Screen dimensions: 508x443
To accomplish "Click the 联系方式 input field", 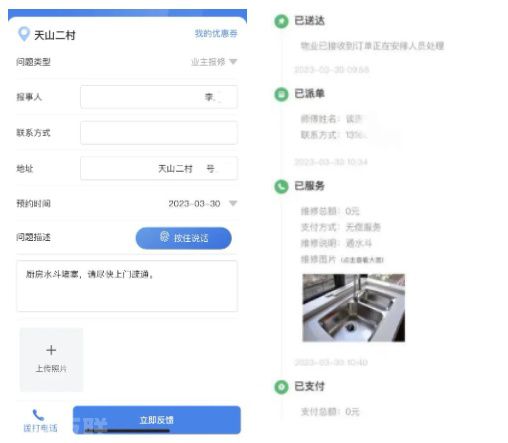I will [x=159, y=133].
